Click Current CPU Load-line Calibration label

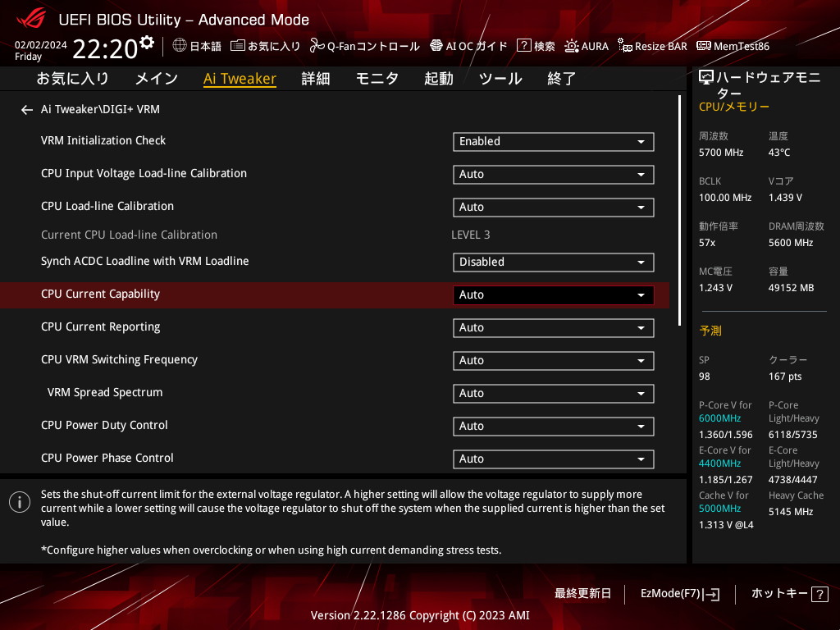[x=129, y=235]
